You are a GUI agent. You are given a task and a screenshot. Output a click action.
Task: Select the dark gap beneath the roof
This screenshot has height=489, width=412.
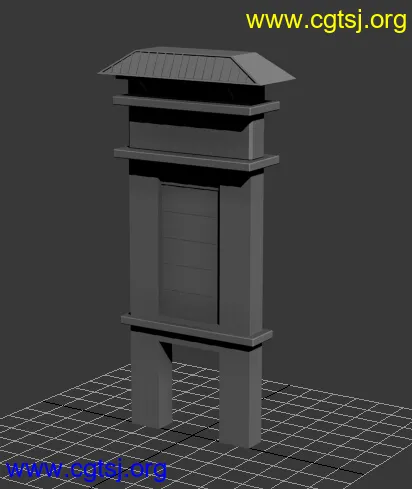click(196, 89)
